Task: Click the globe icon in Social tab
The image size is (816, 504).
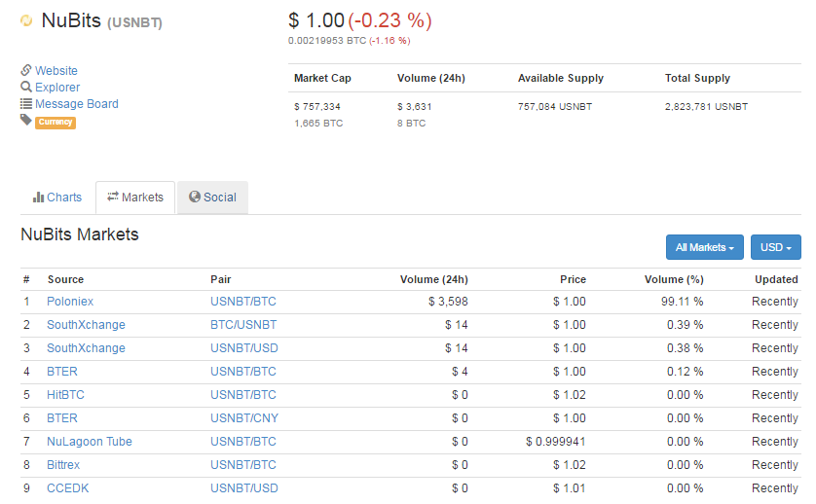Action: (x=195, y=197)
